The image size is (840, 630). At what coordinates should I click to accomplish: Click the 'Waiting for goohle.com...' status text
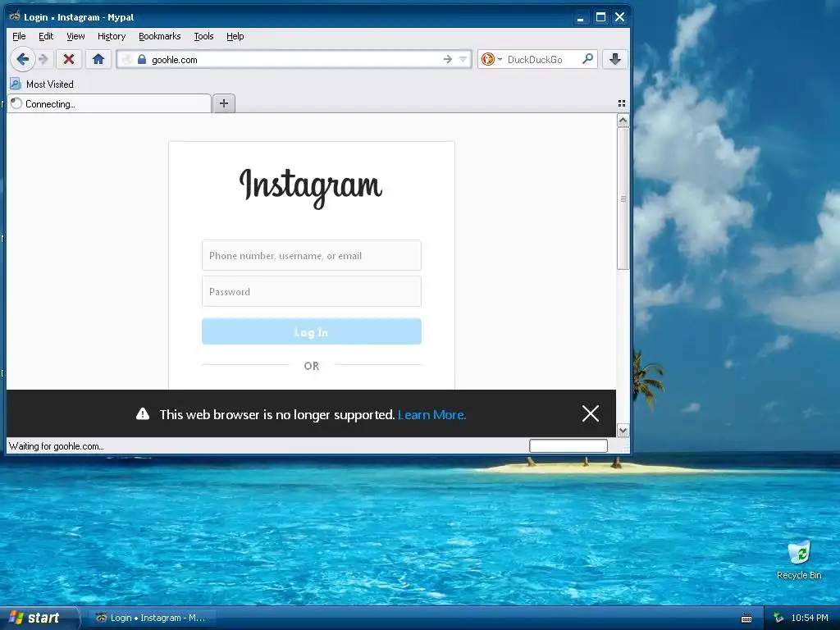point(57,446)
